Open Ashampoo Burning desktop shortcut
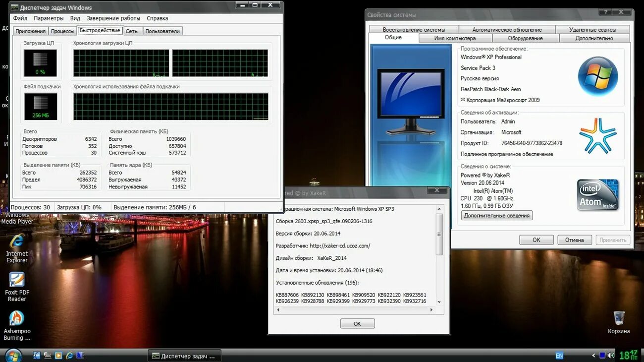 pos(17,326)
